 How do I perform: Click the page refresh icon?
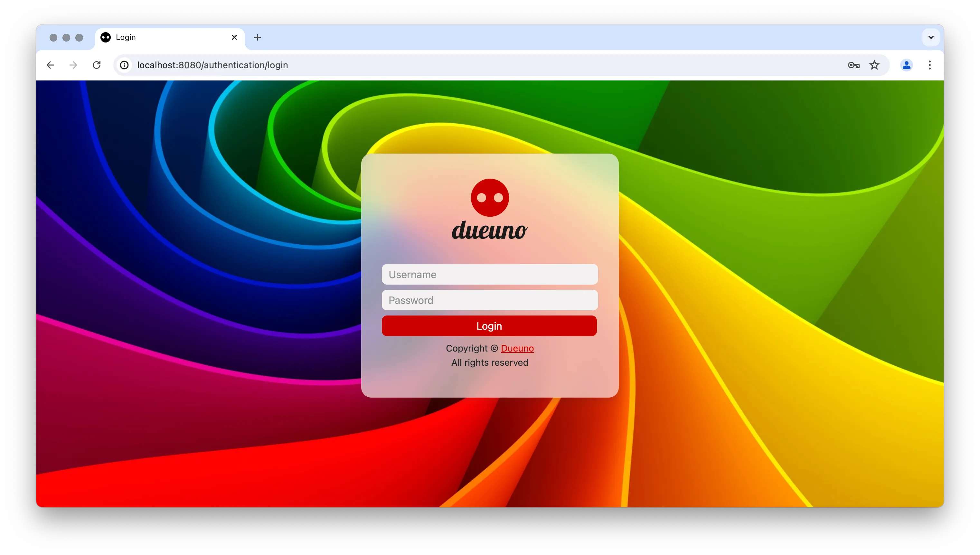[x=96, y=65]
